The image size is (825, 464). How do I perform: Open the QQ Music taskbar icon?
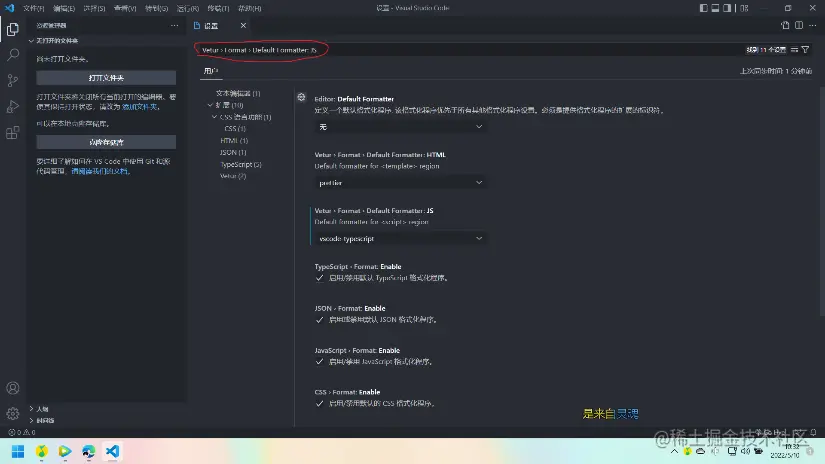coord(42,451)
